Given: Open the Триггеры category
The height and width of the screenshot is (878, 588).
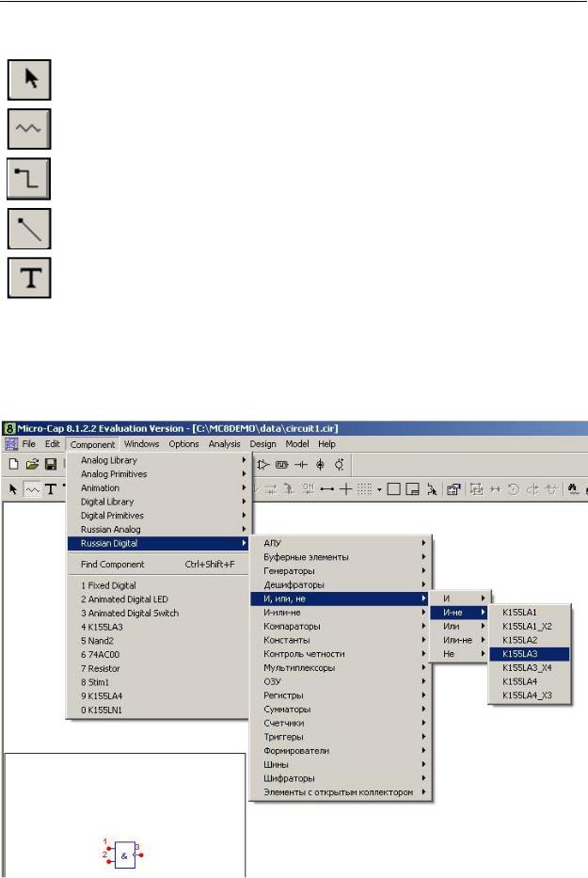Looking at the screenshot, I should (341, 737).
